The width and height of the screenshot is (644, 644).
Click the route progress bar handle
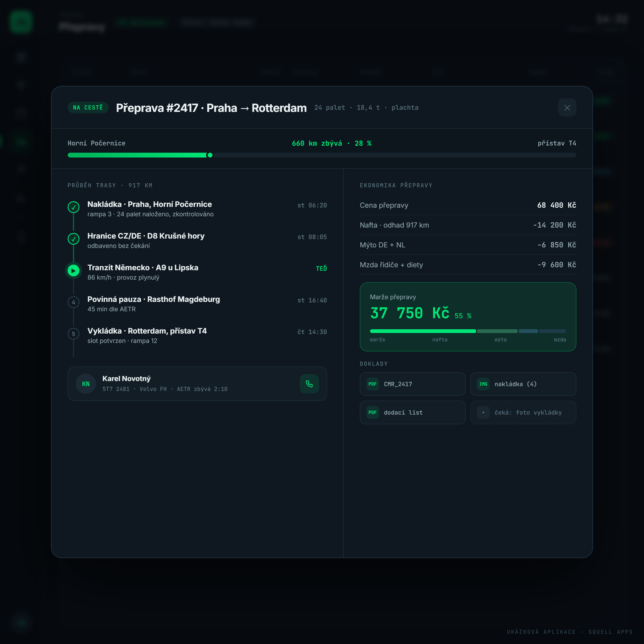coord(210,155)
